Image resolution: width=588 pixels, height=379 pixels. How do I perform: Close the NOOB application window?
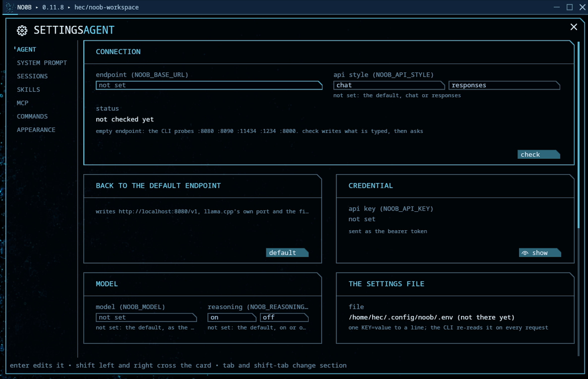pos(582,7)
